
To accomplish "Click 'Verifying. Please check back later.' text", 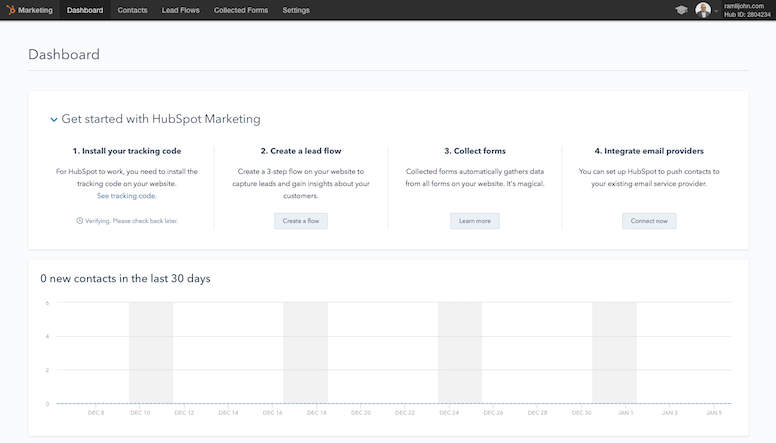I will point(131,221).
